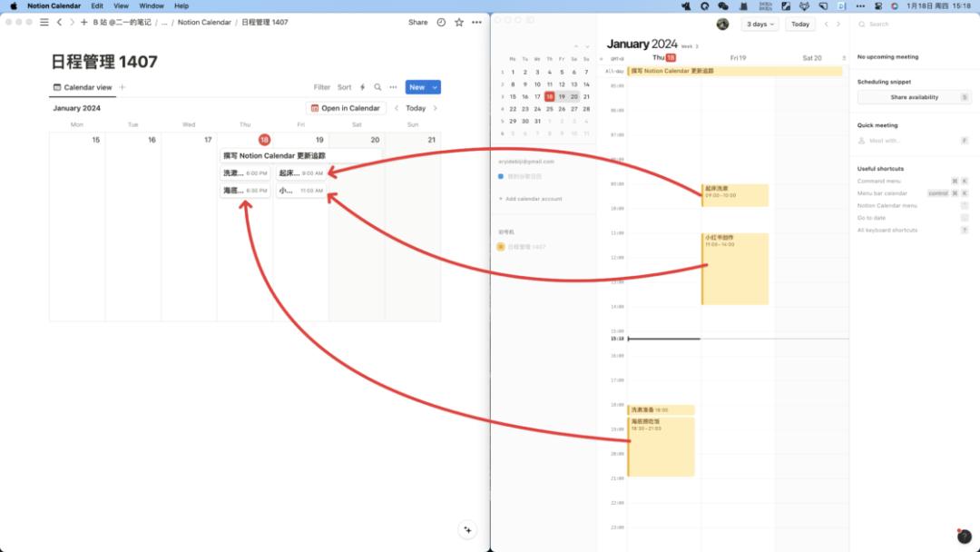Open the 09:00–10:00 event on Friday
Image resolution: width=980 pixels, height=552 pixels.
tap(735, 195)
